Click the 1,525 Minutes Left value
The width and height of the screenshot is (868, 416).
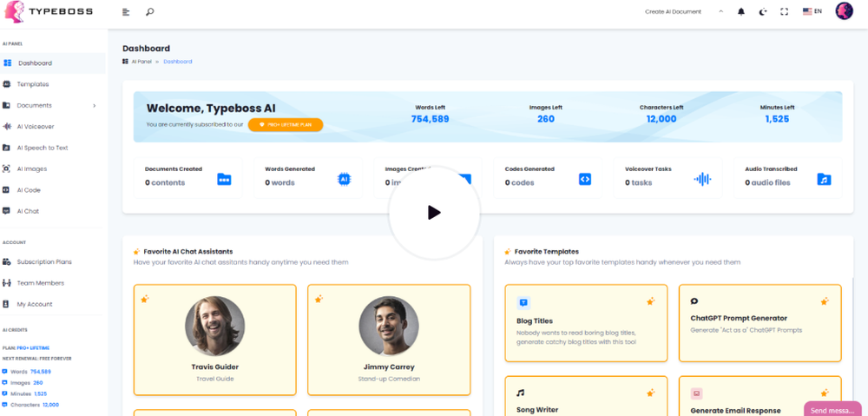(777, 119)
